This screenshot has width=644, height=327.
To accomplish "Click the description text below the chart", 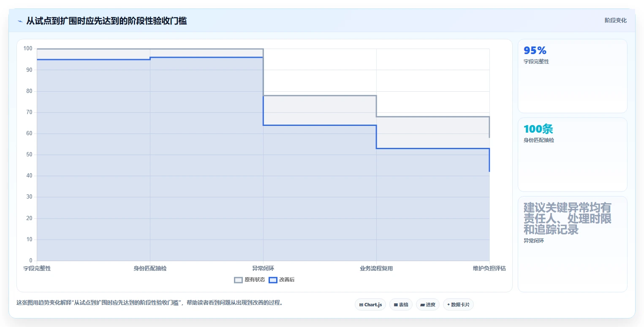I will tap(149, 302).
